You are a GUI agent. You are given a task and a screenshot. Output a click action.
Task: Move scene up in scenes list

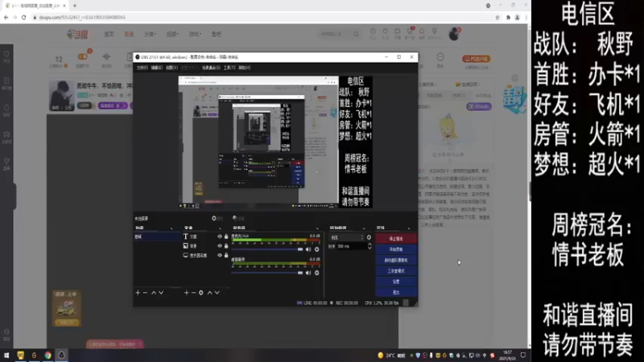pyautogui.click(x=154, y=293)
